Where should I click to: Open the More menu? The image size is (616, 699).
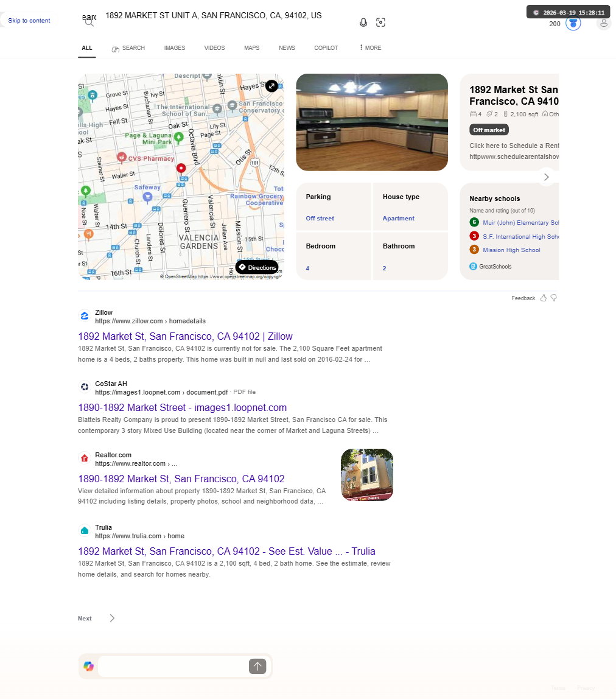click(x=371, y=47)
